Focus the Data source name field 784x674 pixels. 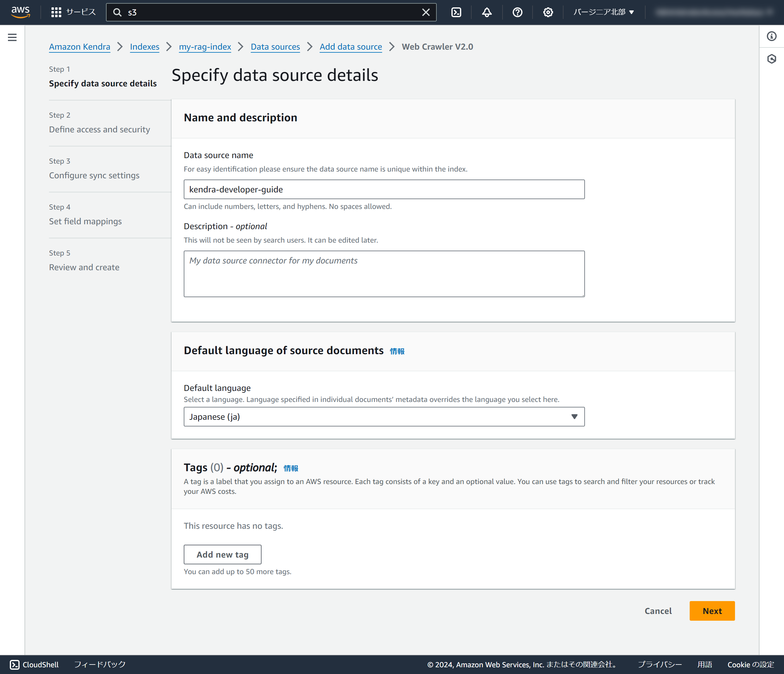[x=384, y=189]
